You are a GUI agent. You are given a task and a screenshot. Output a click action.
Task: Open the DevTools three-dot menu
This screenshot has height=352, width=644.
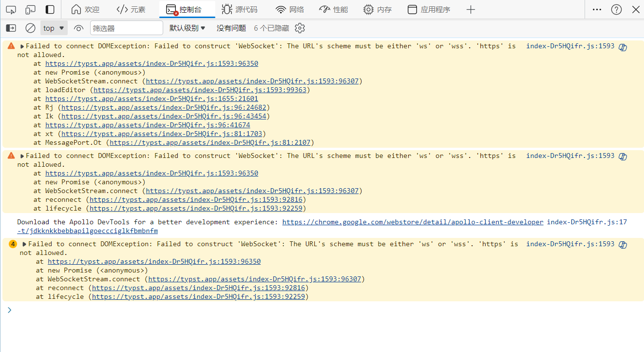click(597, 9)
